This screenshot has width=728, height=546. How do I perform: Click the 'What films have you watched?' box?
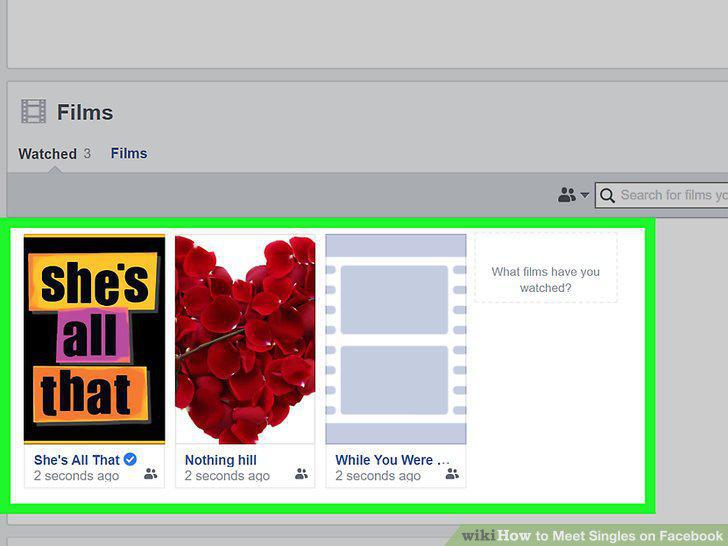(x=546, y=268)
